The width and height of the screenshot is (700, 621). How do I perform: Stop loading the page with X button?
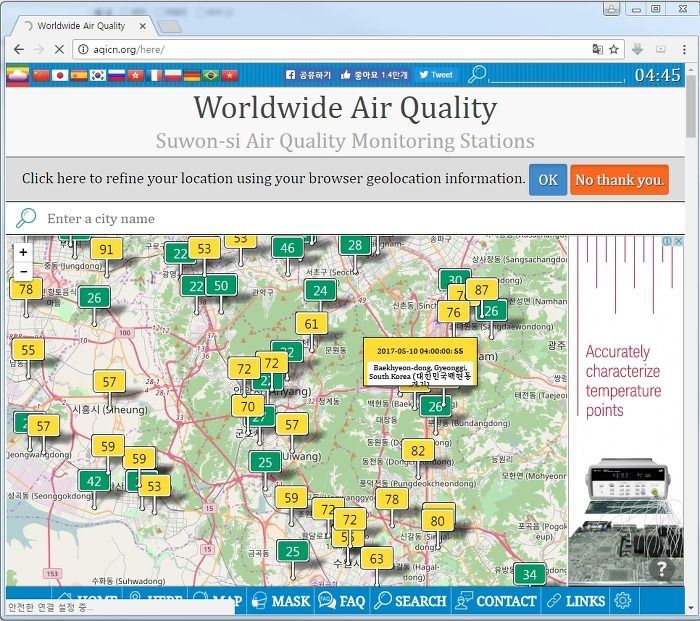coord(59,49)
